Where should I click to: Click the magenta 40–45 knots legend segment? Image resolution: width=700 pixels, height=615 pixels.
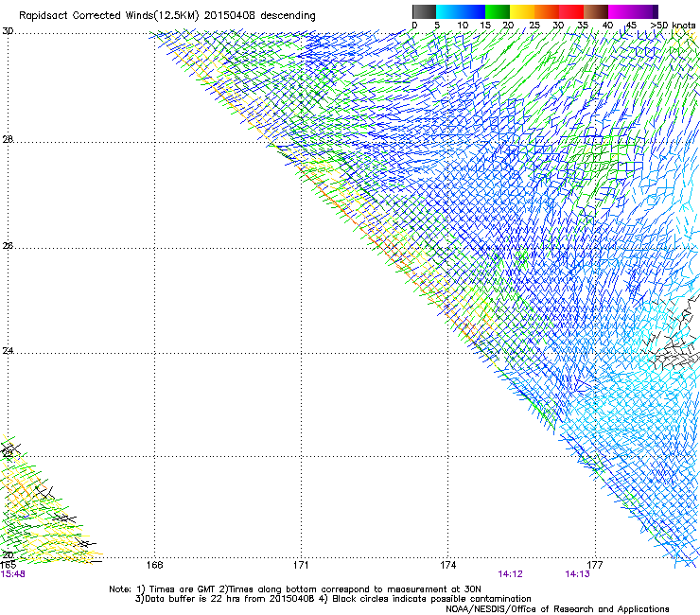click(621, 11)
